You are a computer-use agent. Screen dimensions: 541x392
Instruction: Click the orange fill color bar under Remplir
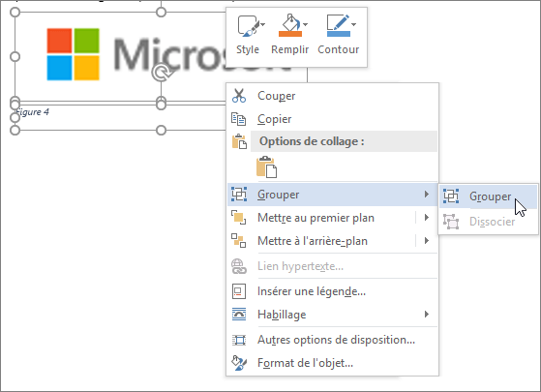pyautogui.click(x=290, y=34)
